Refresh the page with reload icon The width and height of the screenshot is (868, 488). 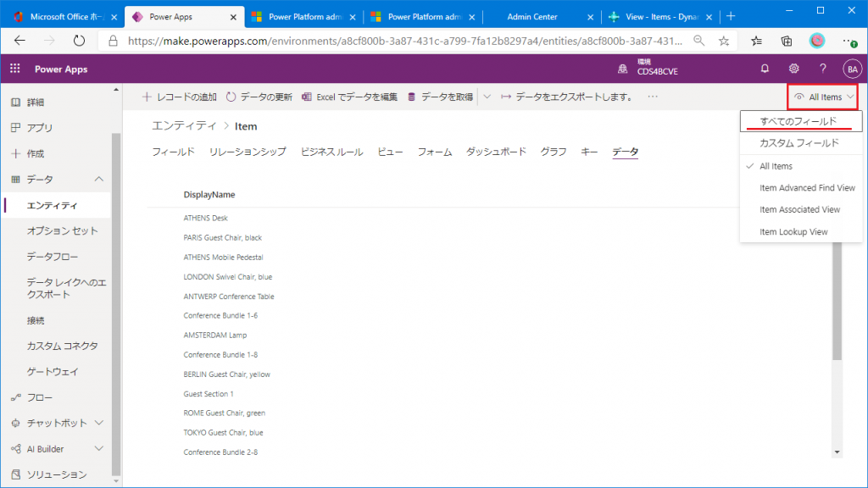tap(79, 41)
